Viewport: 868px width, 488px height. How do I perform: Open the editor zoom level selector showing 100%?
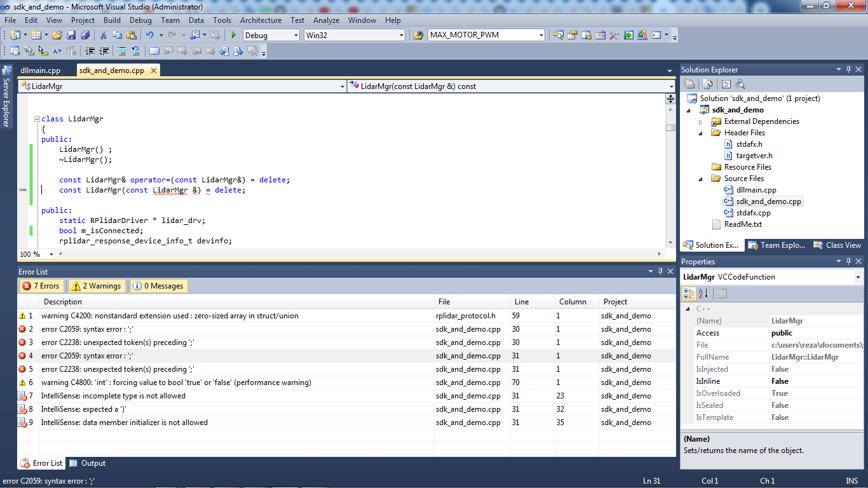36,254
